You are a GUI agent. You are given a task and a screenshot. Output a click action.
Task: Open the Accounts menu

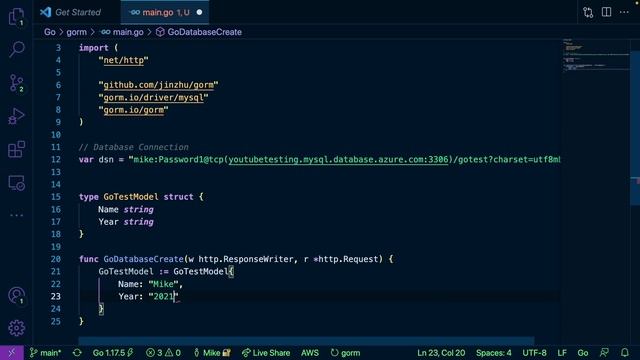[x=16, y=296]
